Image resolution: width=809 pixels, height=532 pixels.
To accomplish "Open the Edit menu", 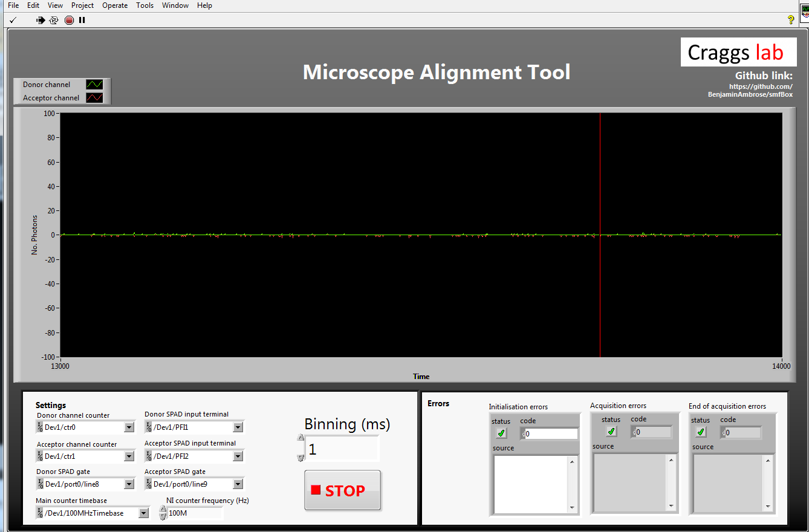I will click(x=33, y=5).
